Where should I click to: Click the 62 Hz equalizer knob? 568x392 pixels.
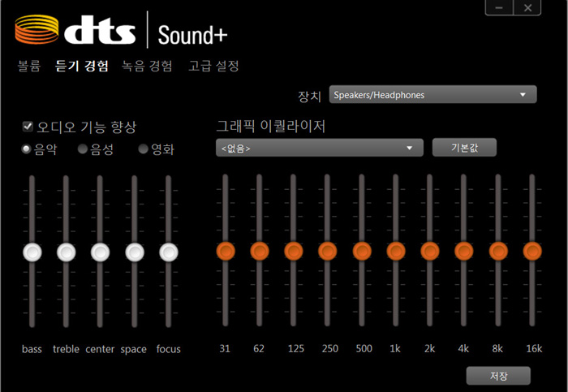[260, 251]
